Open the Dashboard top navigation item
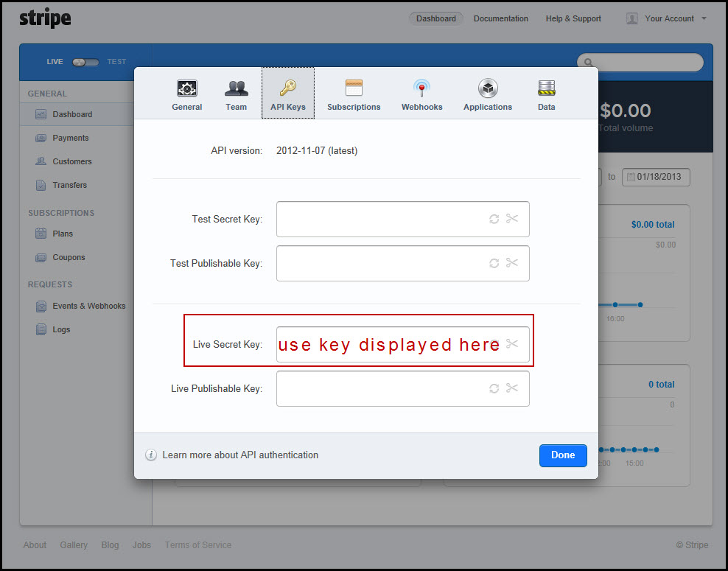 (435, 18)
